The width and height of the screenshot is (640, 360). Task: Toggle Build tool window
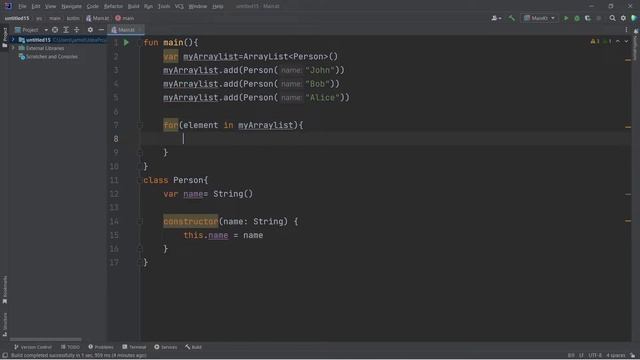point(193,347)
